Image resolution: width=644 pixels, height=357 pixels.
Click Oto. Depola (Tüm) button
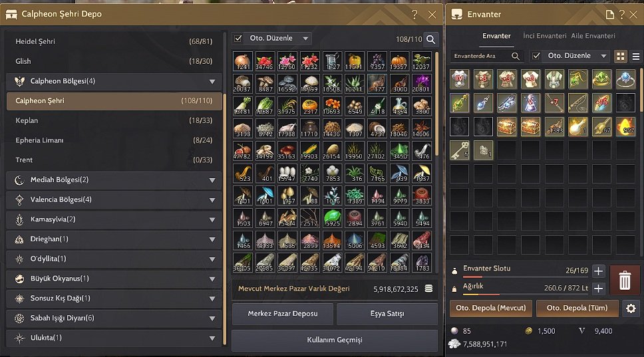click(577, 308)
